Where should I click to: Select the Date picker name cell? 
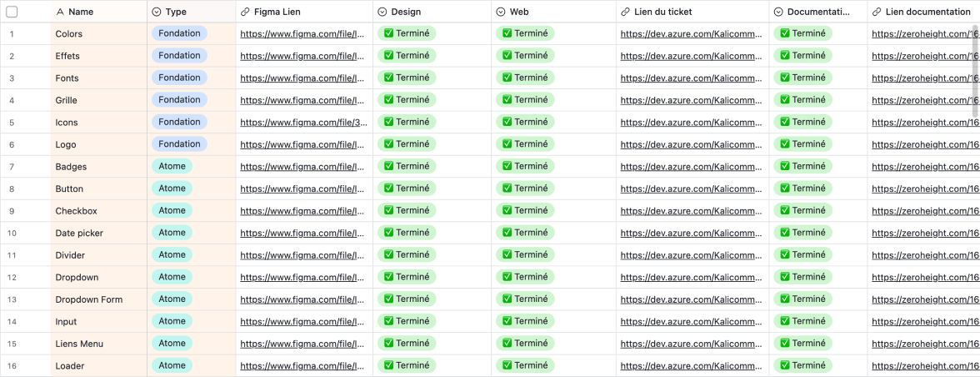click(x=98, y=234)
